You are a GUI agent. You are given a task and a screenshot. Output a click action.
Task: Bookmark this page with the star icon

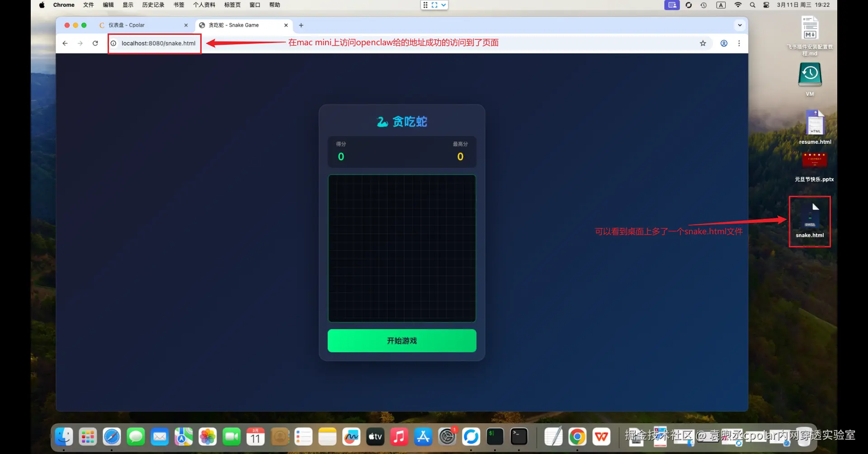coord(703,43)
